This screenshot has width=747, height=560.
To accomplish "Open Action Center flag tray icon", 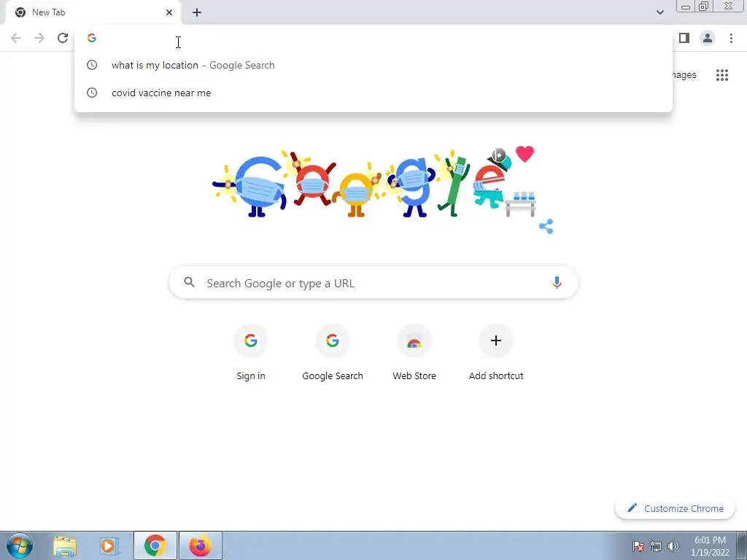I will pos(638,546).
